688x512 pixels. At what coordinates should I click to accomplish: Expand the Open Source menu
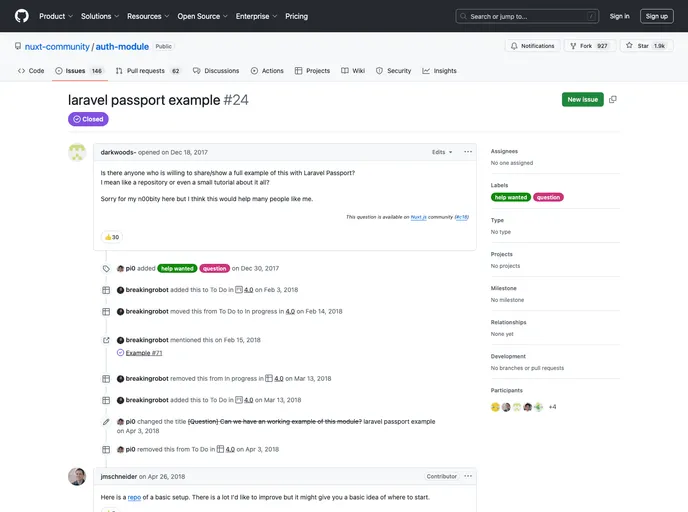coord(202,16)
